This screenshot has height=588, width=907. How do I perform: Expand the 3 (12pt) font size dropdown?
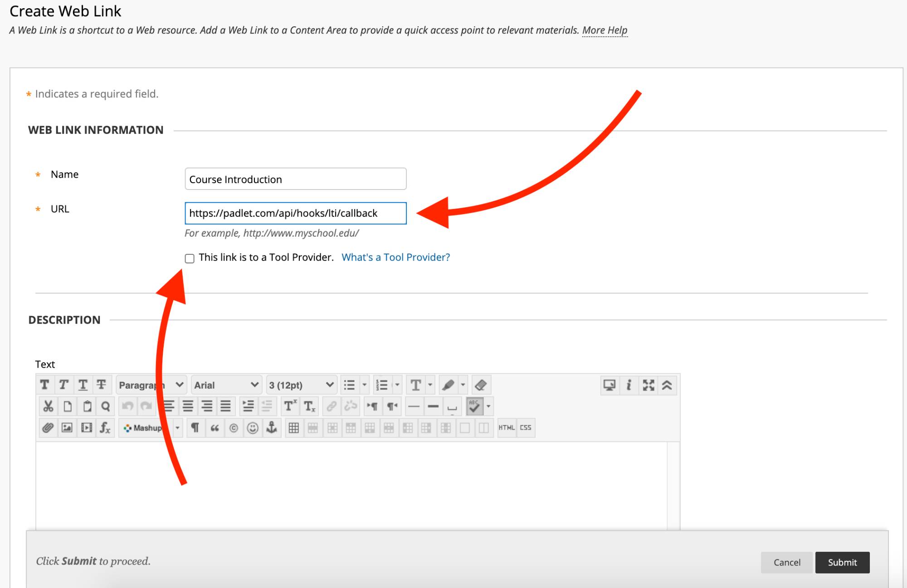coord(301,385)
